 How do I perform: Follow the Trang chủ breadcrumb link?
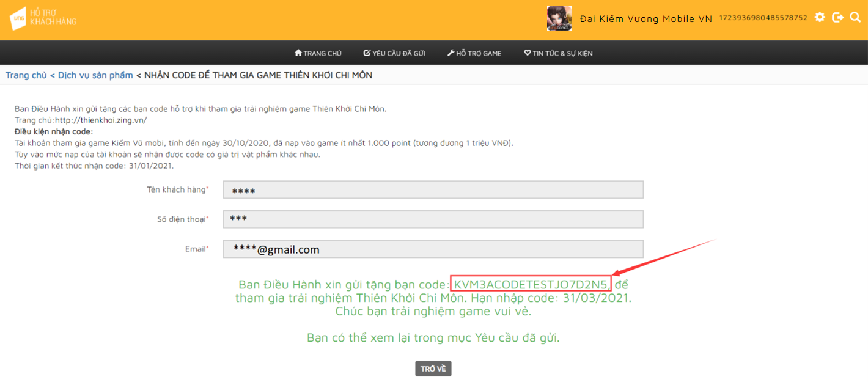26,75
